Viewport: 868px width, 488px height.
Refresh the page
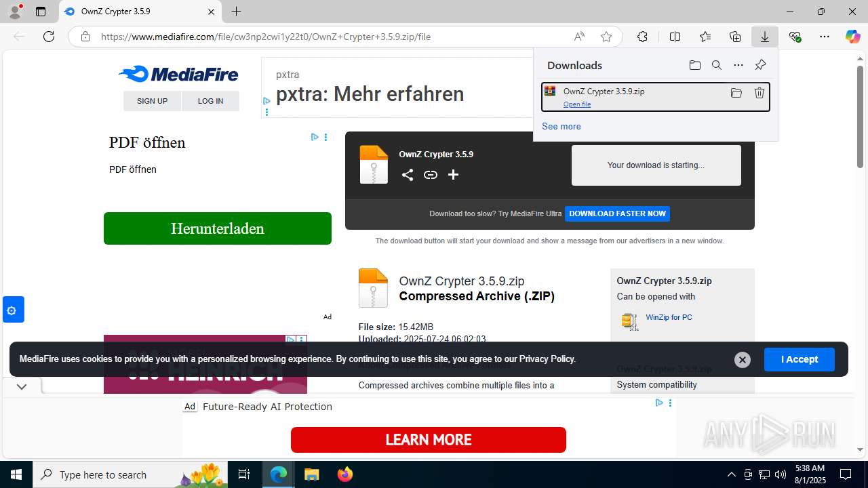pyautogui.click(x=49, y=37)
